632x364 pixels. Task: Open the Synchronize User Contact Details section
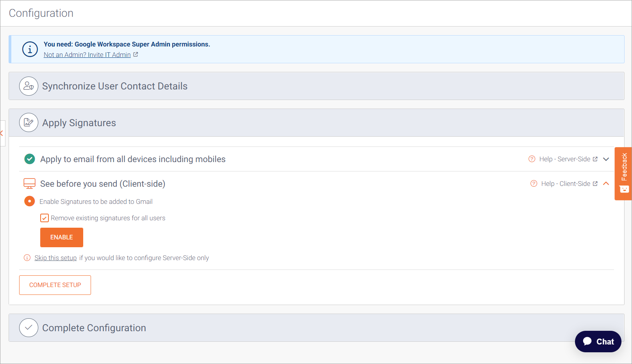pos(115,86)
